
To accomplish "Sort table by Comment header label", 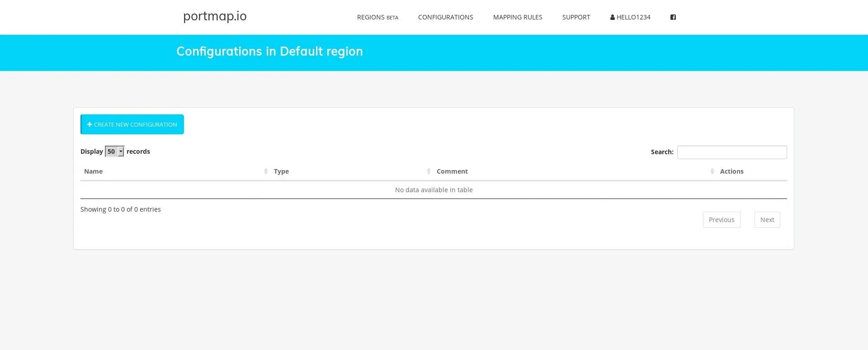I will 452,171.
